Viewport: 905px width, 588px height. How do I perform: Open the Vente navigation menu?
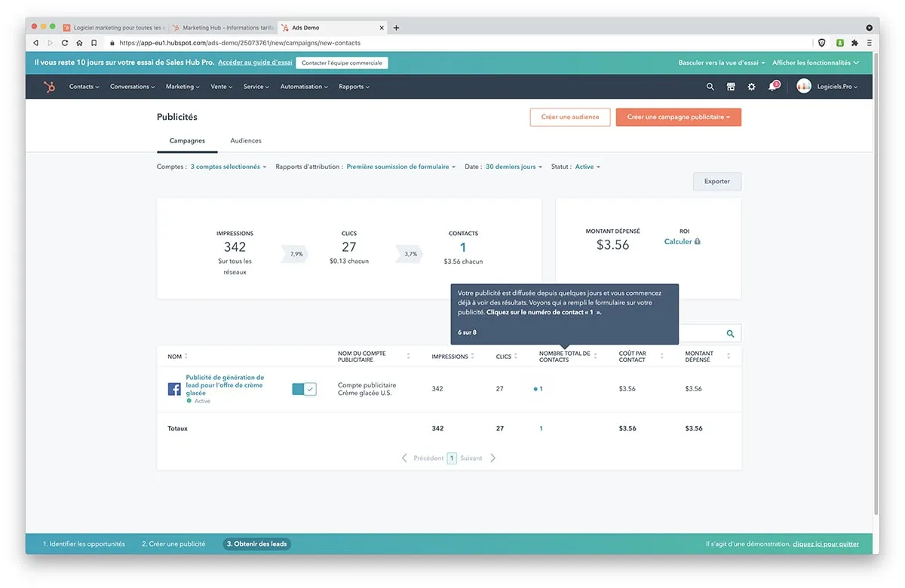(x=221, y=87)
